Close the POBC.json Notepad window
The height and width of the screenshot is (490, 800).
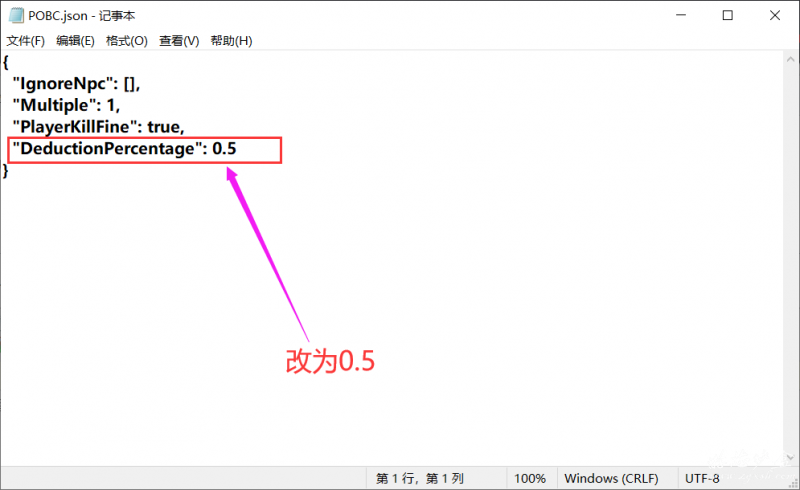pyautogui.click(x=774, y=16)
